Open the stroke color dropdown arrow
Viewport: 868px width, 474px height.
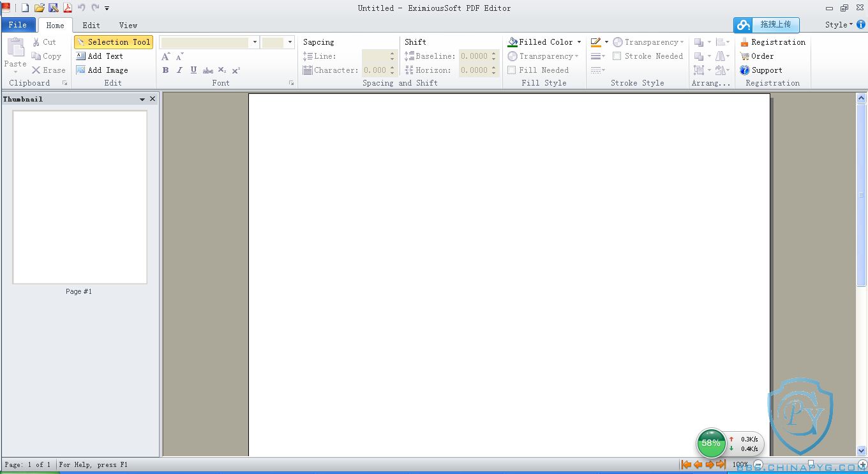[x=606, y=42]
